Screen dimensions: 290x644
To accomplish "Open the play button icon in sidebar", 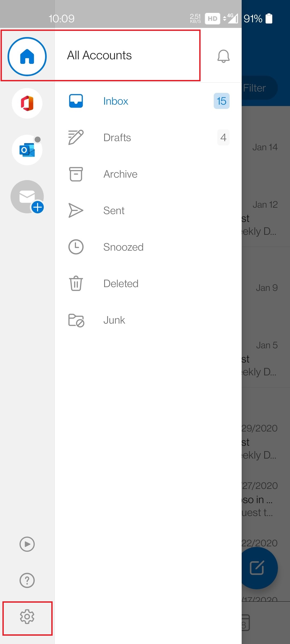I will point(27,544).
